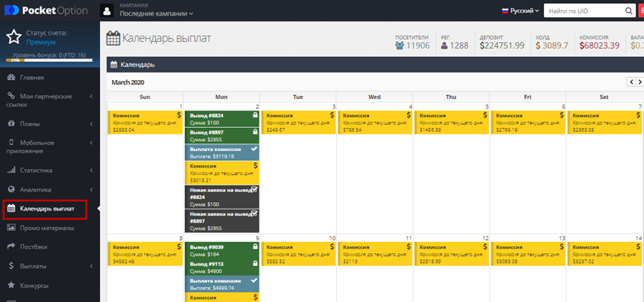Viewport: 644px width, 302px height.
Task: Expand arrow beside Аналитика
Action: 91,190
